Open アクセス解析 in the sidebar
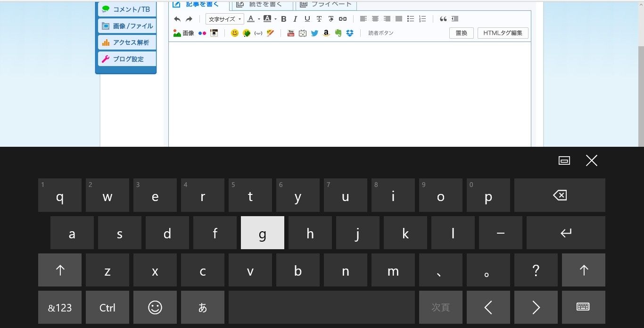This screenshot has width=644, height=328. (127, 42)
